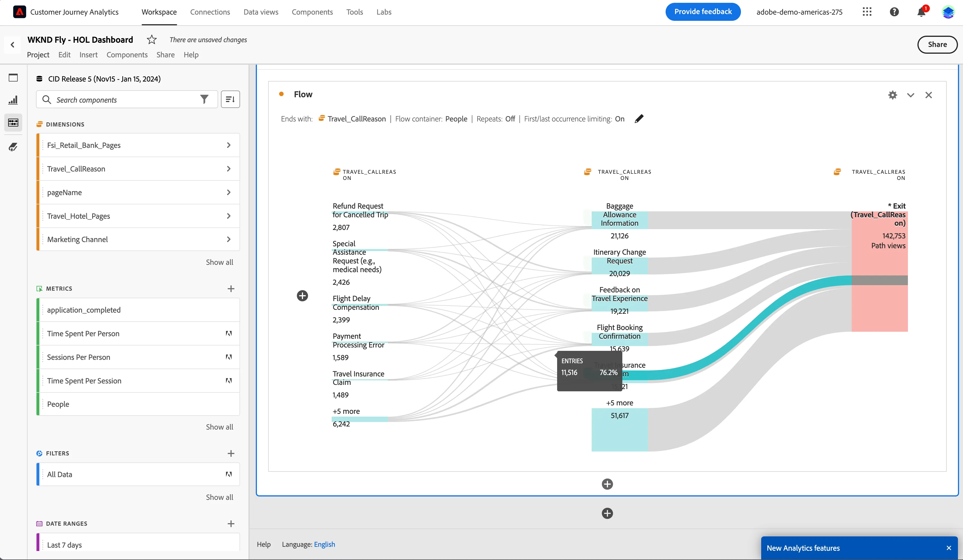Open the notifications bell
The height and width of the screenshot is (560, 963).
921,12
